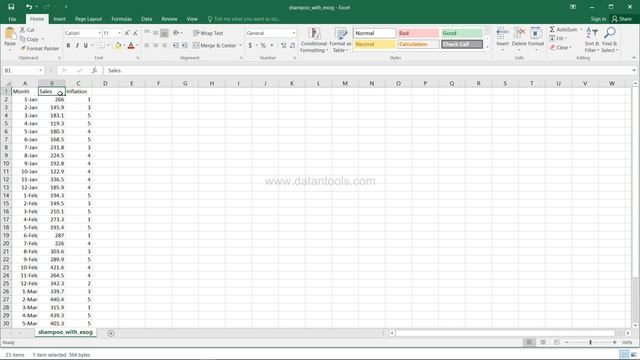Select the shampoo_with_exog sheet tab

coord(65,332)
